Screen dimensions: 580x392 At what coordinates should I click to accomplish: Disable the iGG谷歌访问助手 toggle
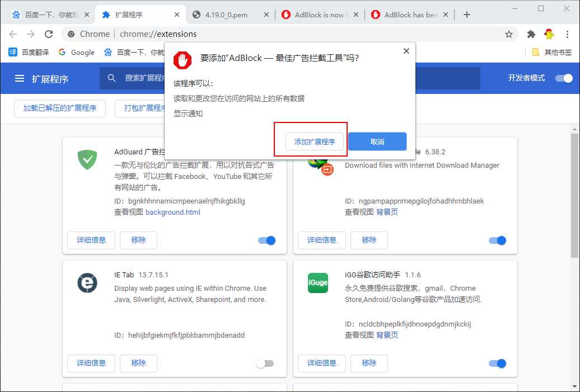(497, 363)
